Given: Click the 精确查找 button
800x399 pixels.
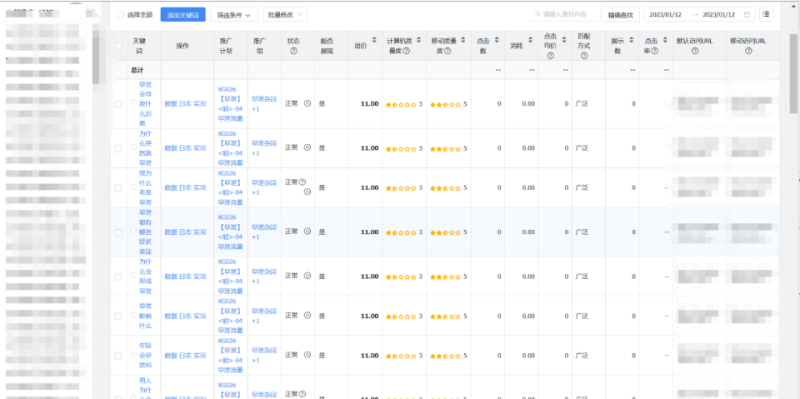Looking at the screenshot, I should point(620,15).
